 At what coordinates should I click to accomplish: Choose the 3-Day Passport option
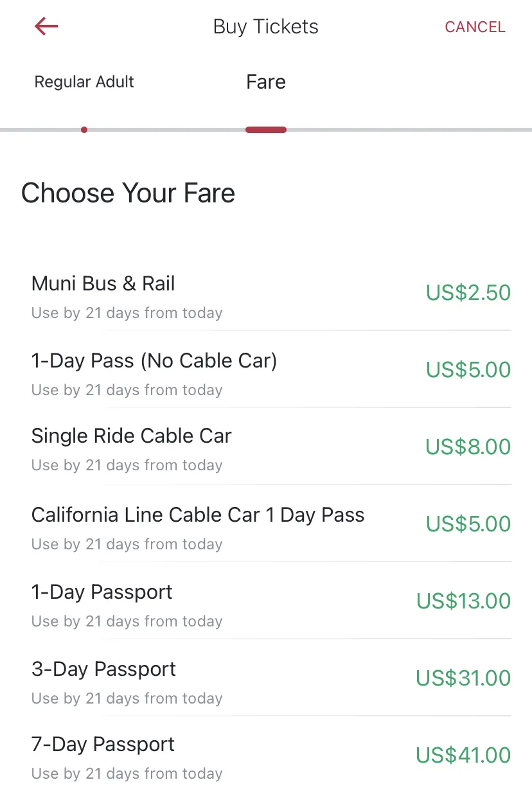point(103,669)
